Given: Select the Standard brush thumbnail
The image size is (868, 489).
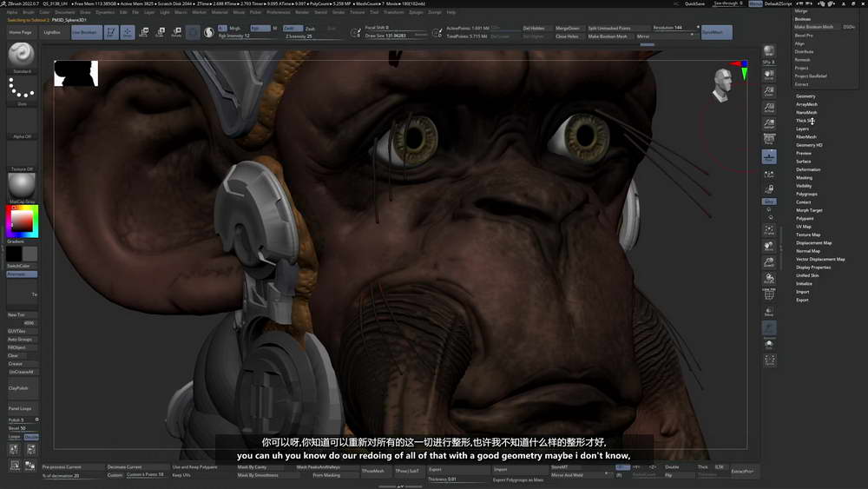Looking at the screenshot, I should pos(22,55).
